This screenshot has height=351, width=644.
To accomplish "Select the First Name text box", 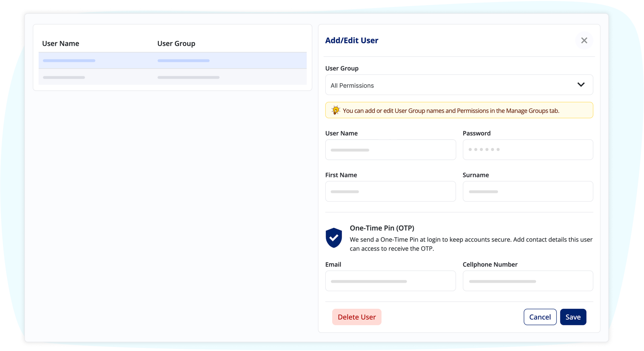I will (390, 191).
